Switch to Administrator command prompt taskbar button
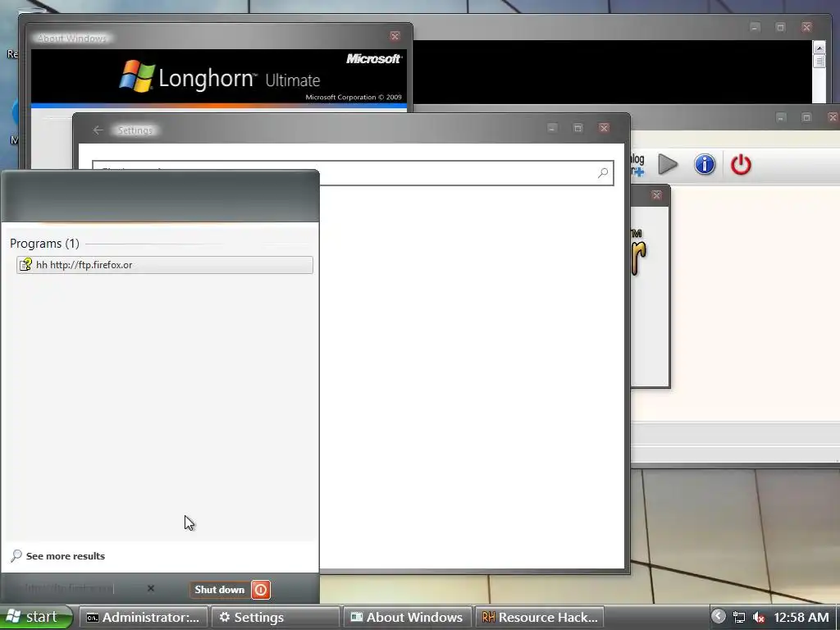840x630 pixels. pyautogui.click(x=144, y=617)
